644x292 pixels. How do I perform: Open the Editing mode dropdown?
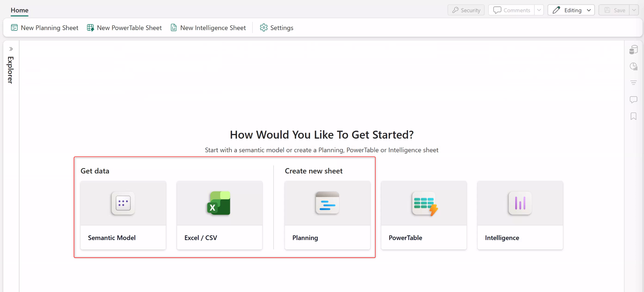pos(571,10)
